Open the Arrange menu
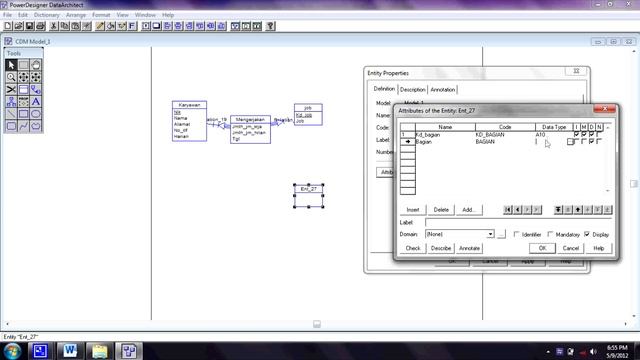 coord(76,15)
